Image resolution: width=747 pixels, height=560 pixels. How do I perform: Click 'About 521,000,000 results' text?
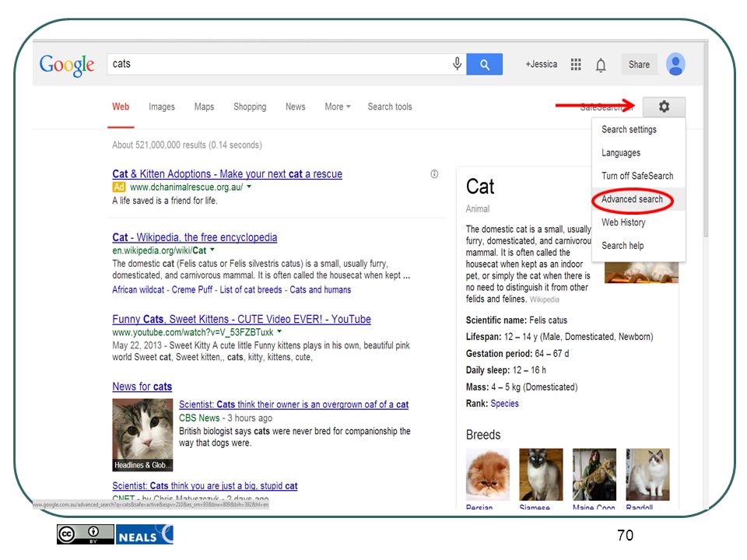pyautogui.click(x=188, y=145)
